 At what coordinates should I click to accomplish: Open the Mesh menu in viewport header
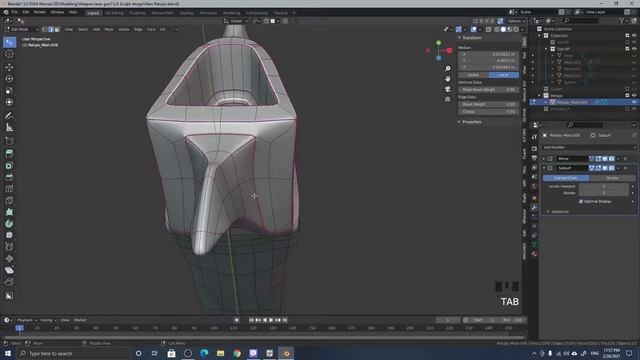[109, 29]
